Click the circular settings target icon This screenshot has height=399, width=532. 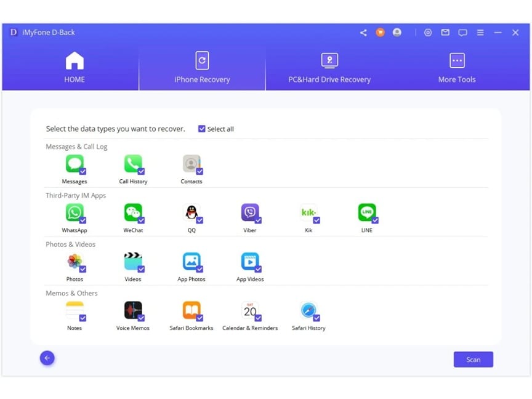pos(428,33)
